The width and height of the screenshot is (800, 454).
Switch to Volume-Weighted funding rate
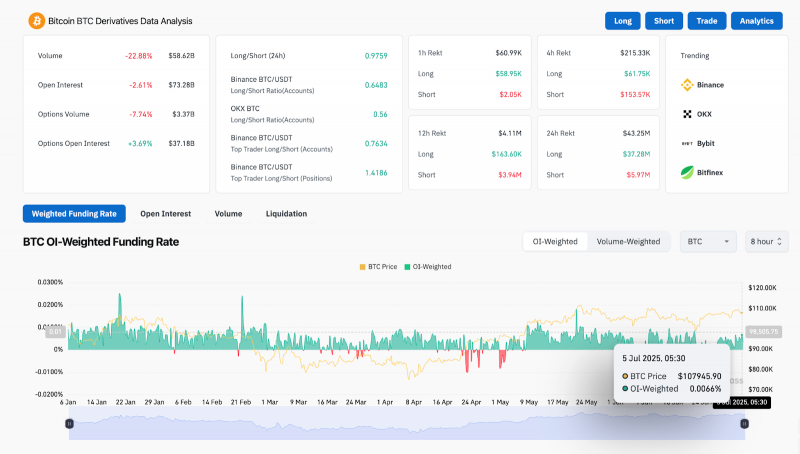pos(628,241)
